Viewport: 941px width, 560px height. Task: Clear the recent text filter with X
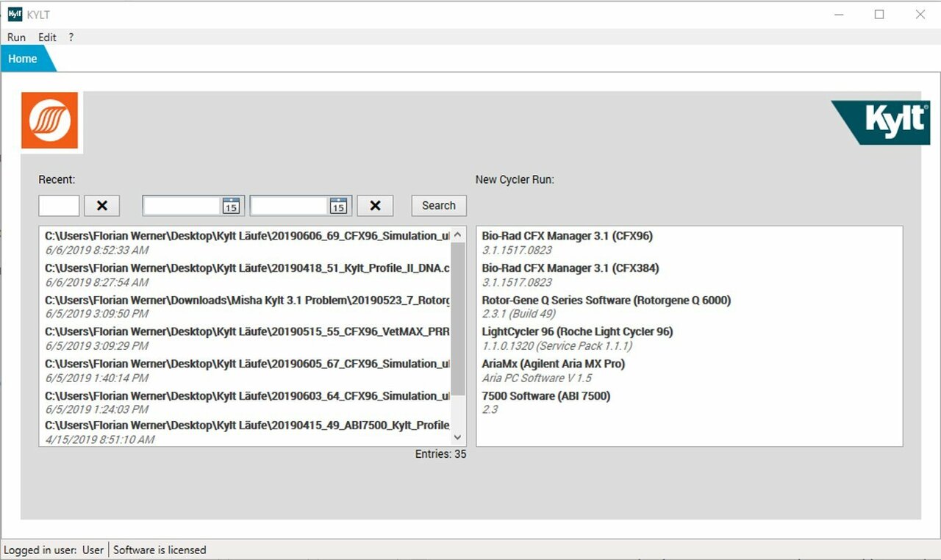click(x=102, y=206)
